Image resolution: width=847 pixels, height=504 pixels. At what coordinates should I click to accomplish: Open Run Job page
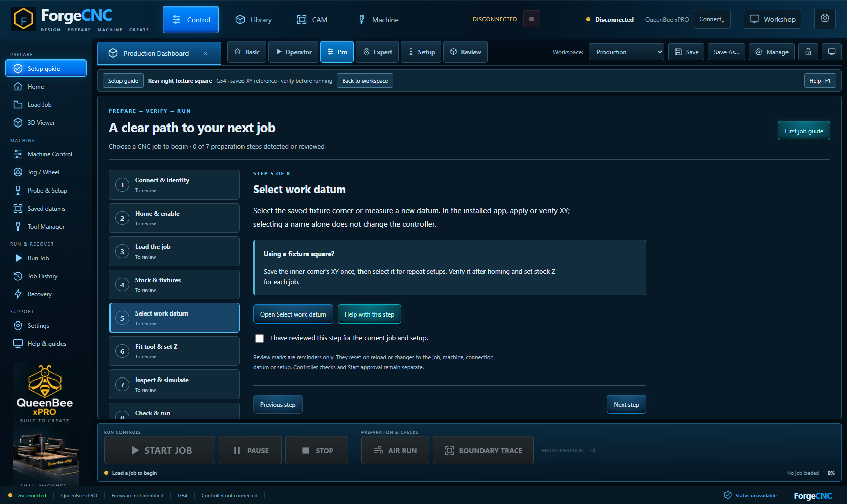[x=46, y=258]
